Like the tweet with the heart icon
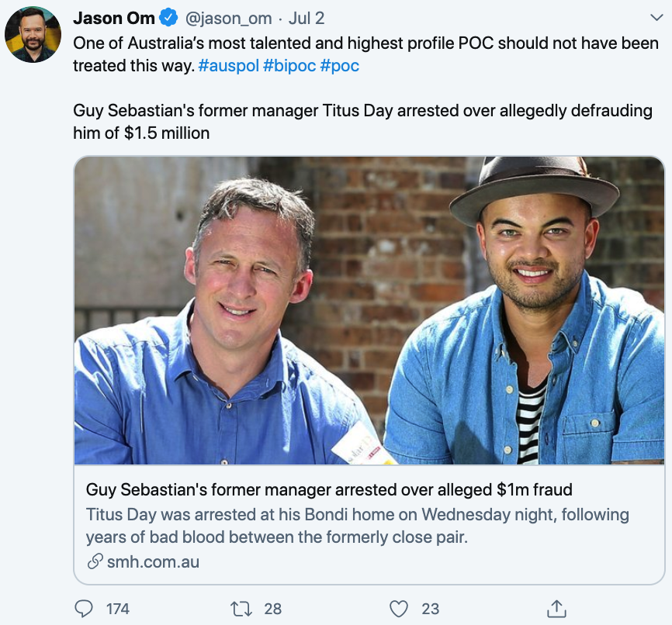Viewport: 672px width, 625px height. pos(400,609)
